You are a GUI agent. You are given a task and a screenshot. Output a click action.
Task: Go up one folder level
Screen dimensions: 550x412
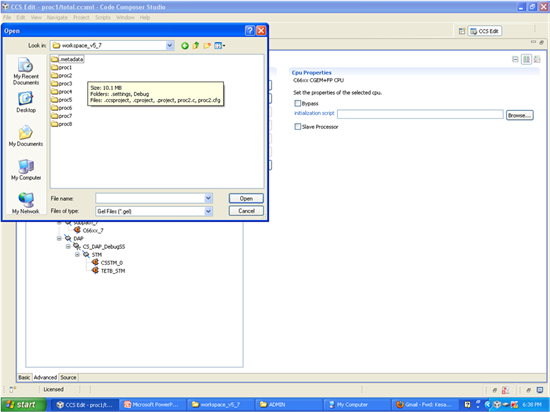click(x=196, y=46)
